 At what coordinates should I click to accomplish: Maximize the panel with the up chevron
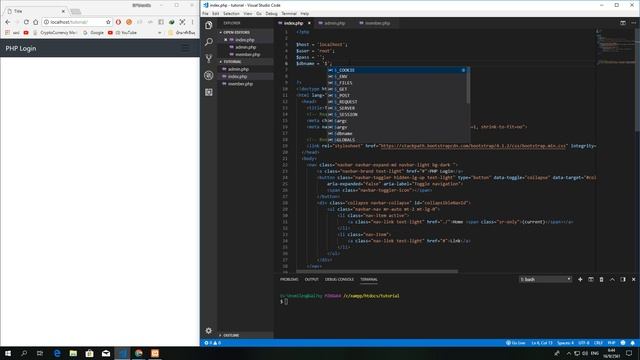612,280
